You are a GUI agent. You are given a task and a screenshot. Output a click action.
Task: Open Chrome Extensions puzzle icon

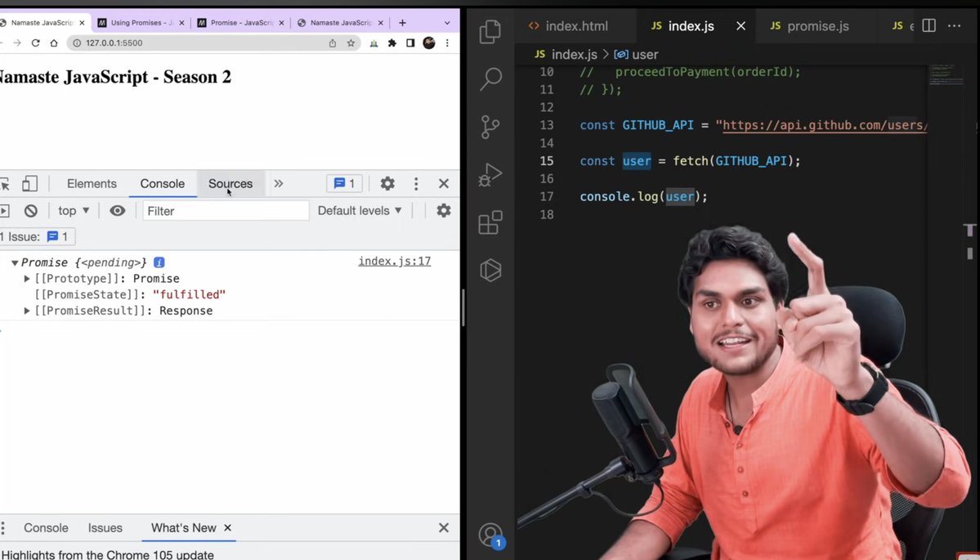click(392, 43)
